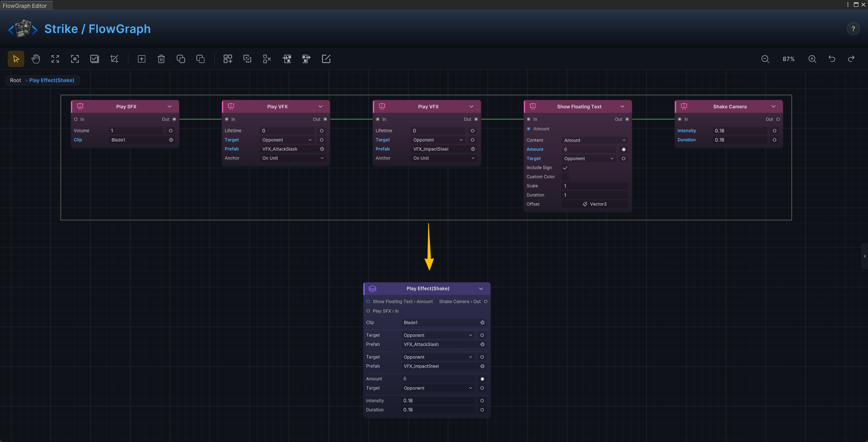Click the 87% zoom level value

pos(789,59)
